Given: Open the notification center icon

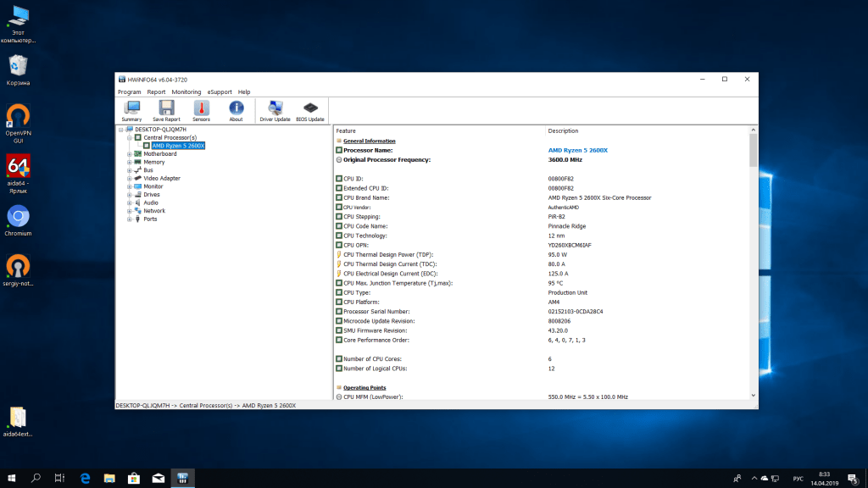Looking at the screenshot, I should coord(853,478).
